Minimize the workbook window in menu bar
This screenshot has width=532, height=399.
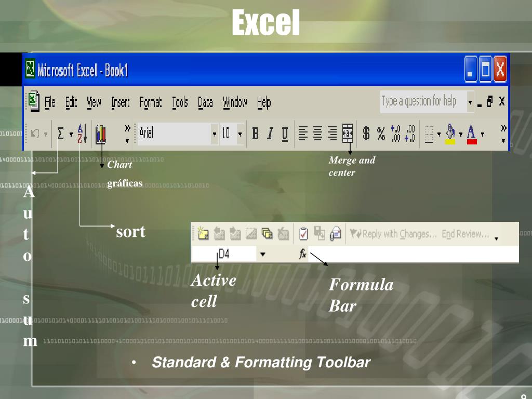(x=480, y=104)
